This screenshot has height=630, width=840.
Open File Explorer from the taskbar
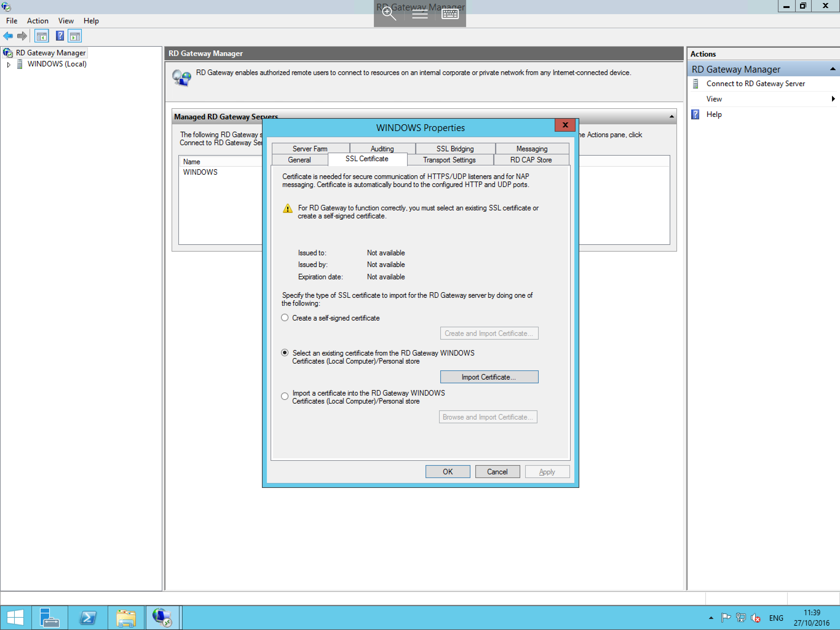[126, 617]
